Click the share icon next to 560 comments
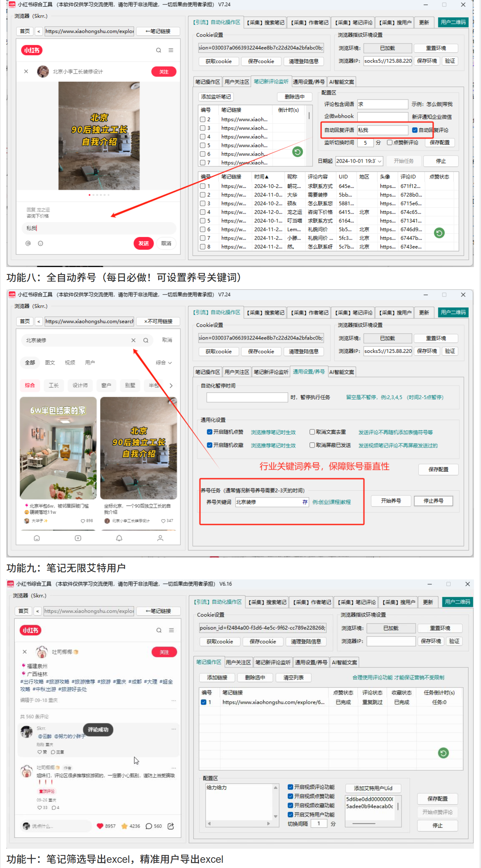The width and height of the screenshot is (481, 868). click(171, 826)
